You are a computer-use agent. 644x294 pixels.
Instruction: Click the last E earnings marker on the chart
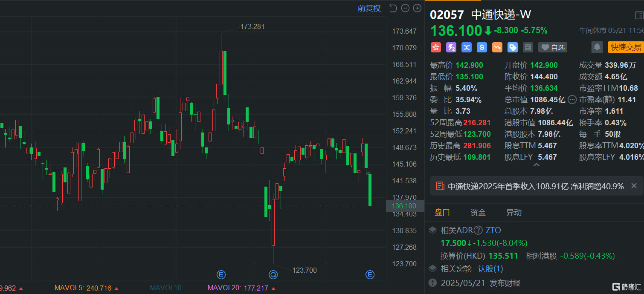point(370,274)
